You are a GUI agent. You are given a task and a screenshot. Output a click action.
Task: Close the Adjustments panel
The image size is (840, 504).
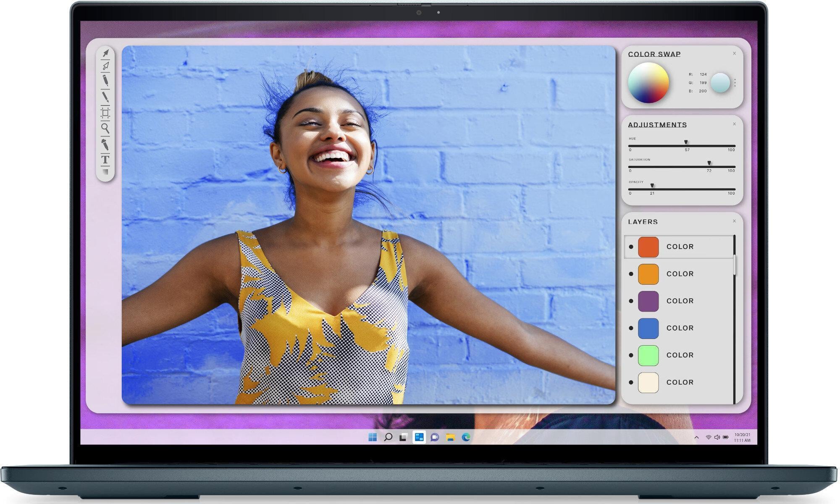click(734, 124)
